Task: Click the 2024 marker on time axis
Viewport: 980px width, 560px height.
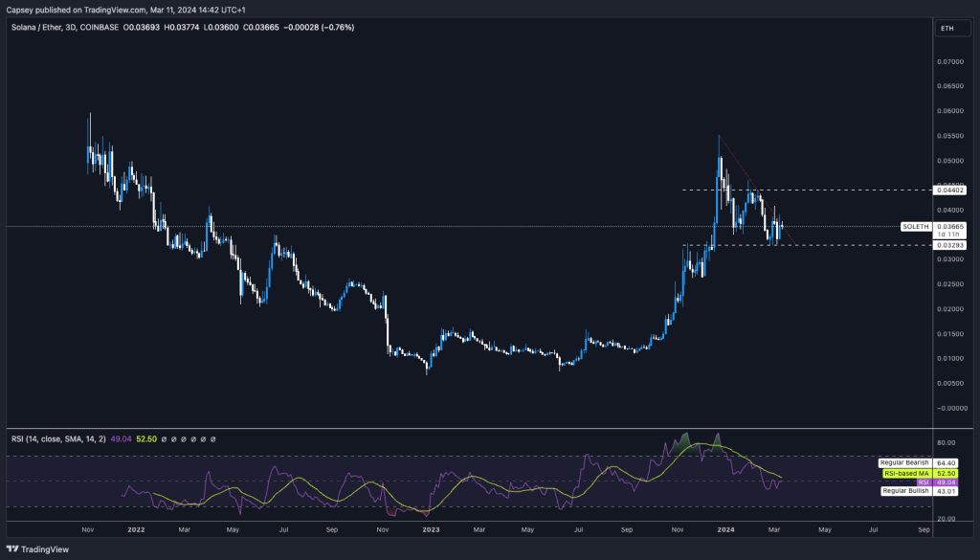Action: point(725,528)
